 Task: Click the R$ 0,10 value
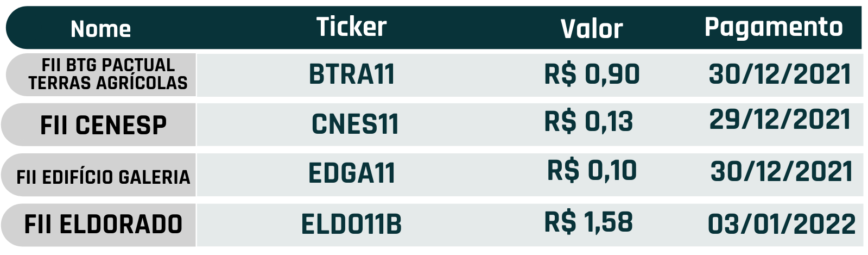(592, 171)
